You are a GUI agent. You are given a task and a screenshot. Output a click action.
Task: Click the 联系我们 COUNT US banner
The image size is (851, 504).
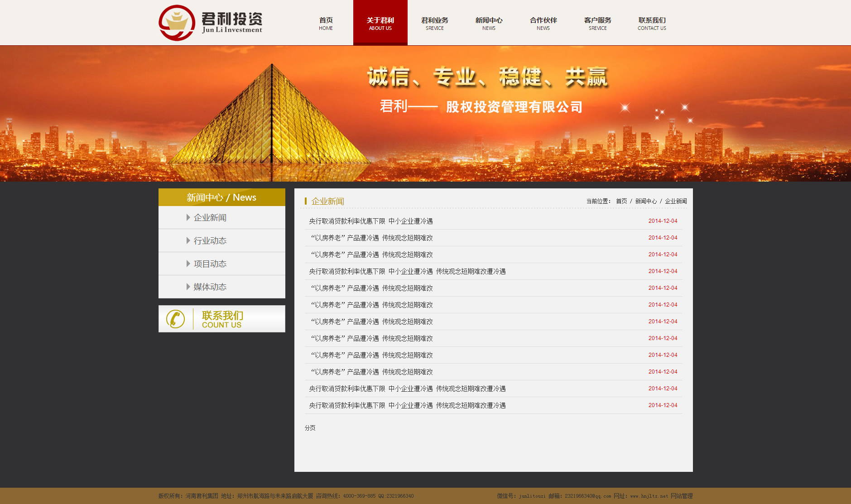click(x=222, y=319)
